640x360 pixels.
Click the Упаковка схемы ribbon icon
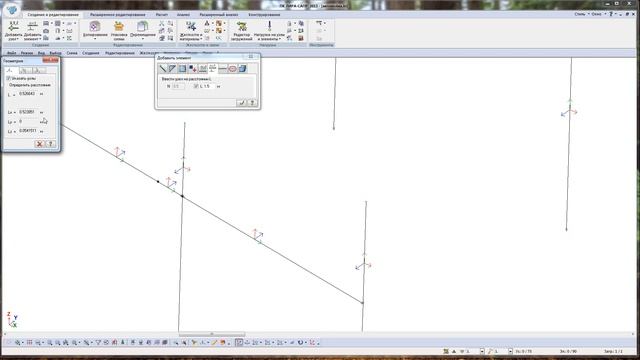pyautogui.click(x=119, y=31)
